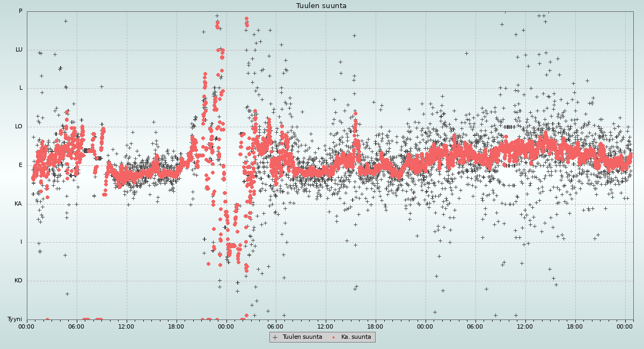Click the leftmost 12:00 time axis label

point(126,326)
